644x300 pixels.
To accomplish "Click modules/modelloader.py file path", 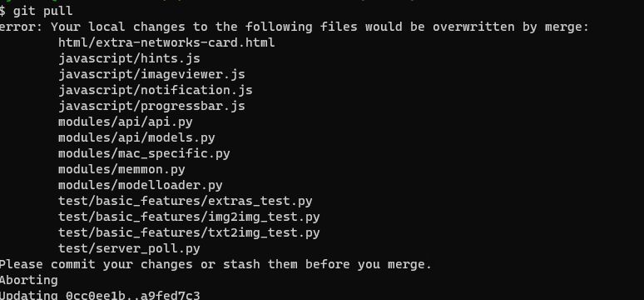I will (x=140, y=186).
